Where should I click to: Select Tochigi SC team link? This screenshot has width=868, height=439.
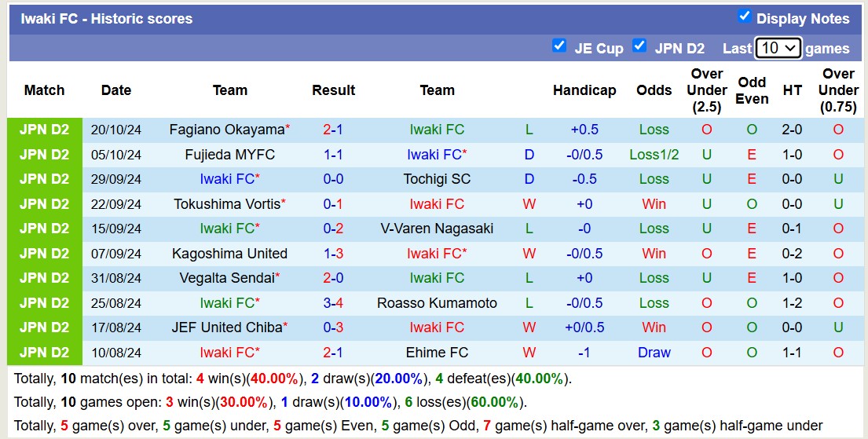pos(437,179)
